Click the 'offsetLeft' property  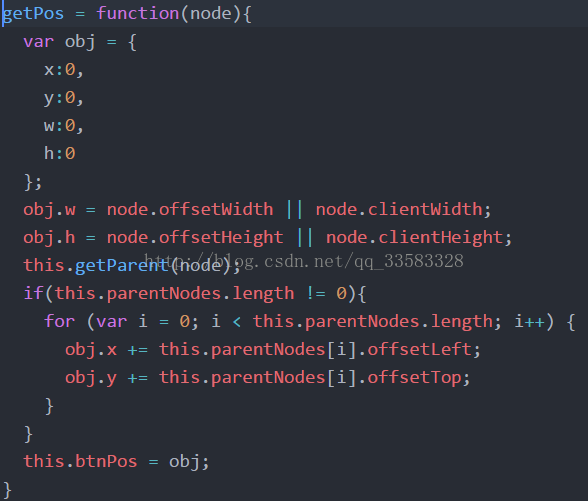click(x=419, y=349)
